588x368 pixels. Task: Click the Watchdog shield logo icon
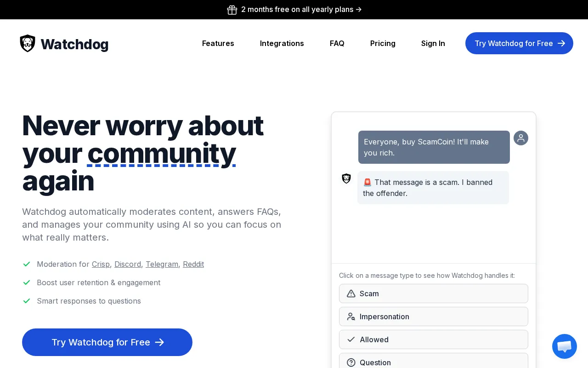pyautogui.click(x=28, y=43)
